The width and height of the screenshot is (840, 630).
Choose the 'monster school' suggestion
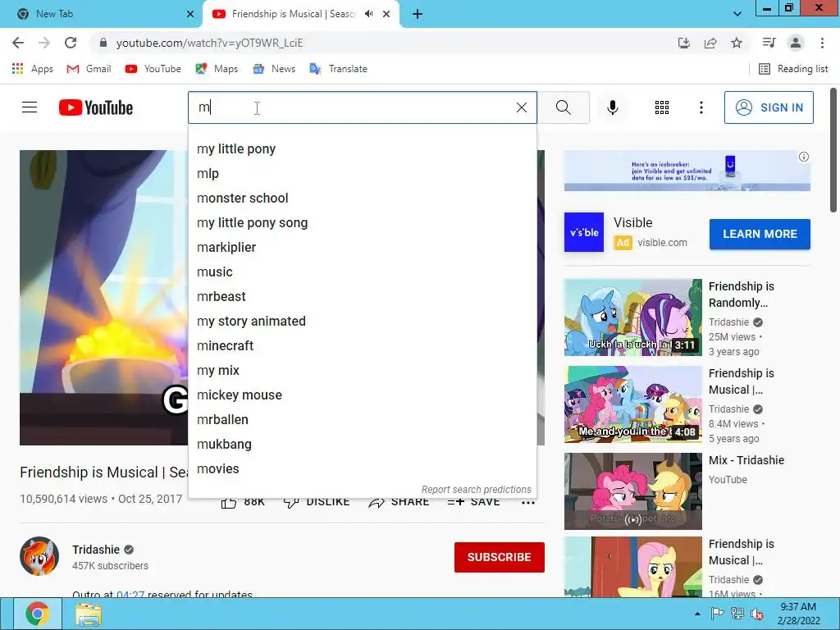pos(363,199)
